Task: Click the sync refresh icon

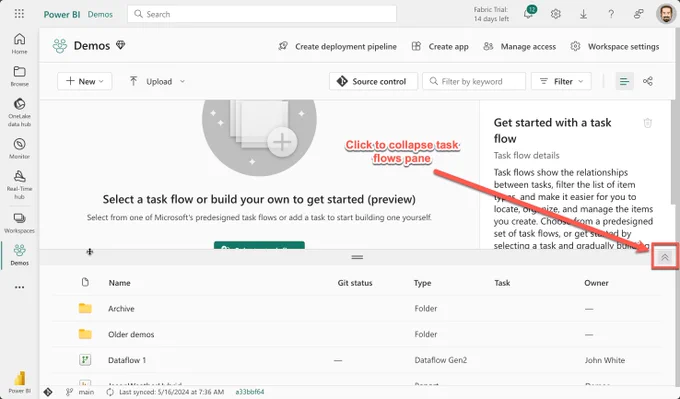Action: pyautogui.click(x=110, y=392)
